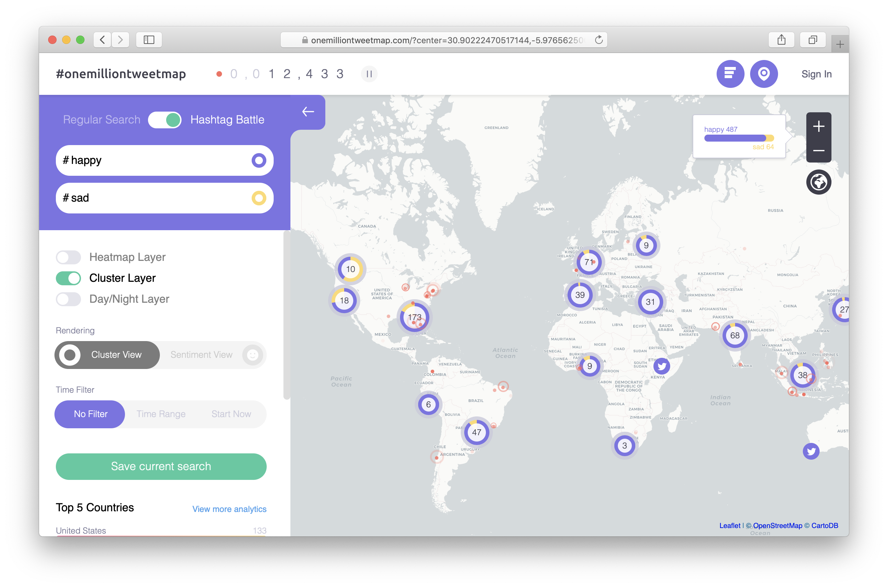
Task: Click the globe icon below the zoom controls
Action: coord(819,182)
